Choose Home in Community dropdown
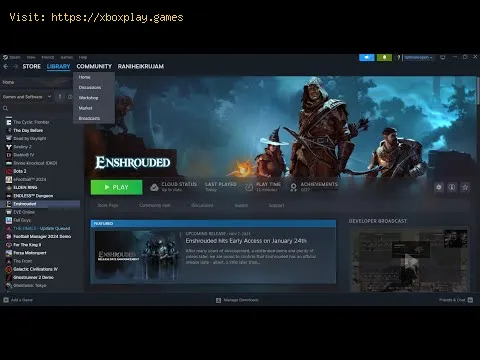 [x=84, y=77]
